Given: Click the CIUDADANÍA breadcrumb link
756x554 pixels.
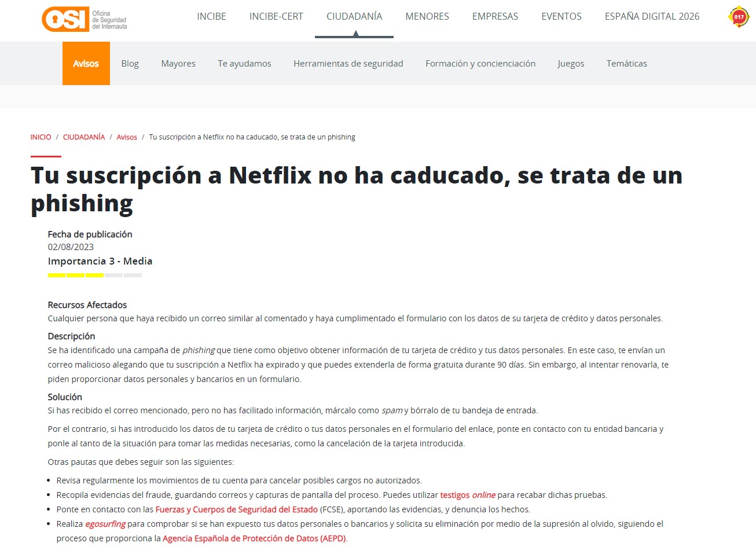Looking at the screenshot, I should [84, 137].
